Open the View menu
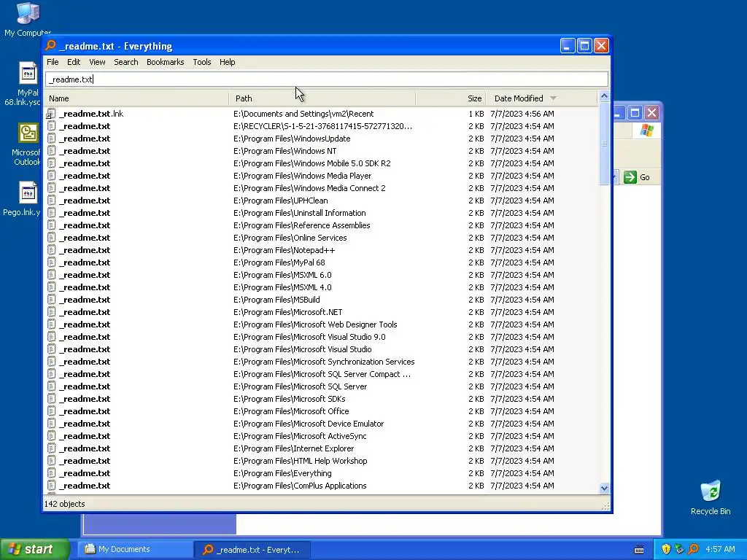 click(x=97, y=62)
